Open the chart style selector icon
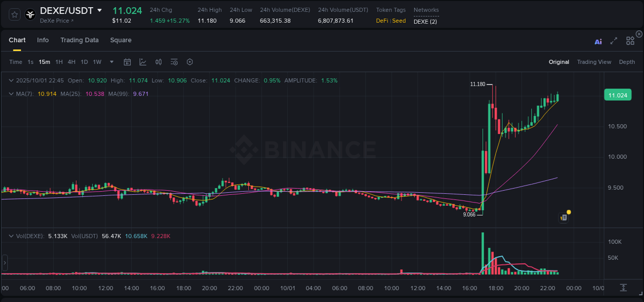This screenshot has width=644, height=302. tap(143, 61)
